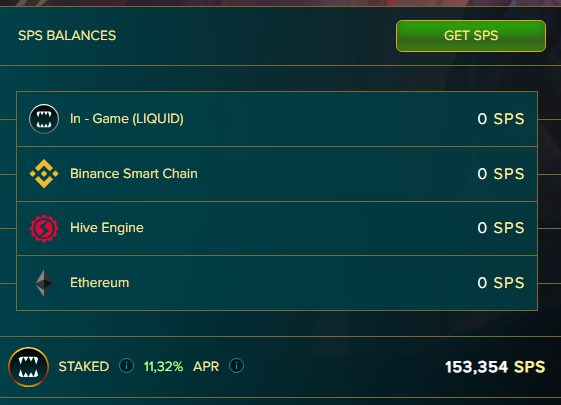Click the GET SPS button
Screen dimensions: 561x405
click(471, 36)
